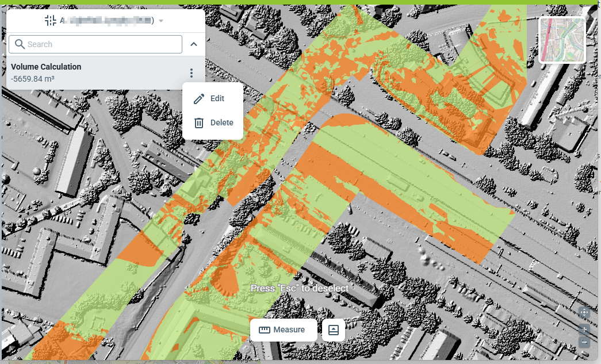Viewport: 601px width, 364px height.
Task: Switch basemap using the map thumbnail
Action: [562, 40]
